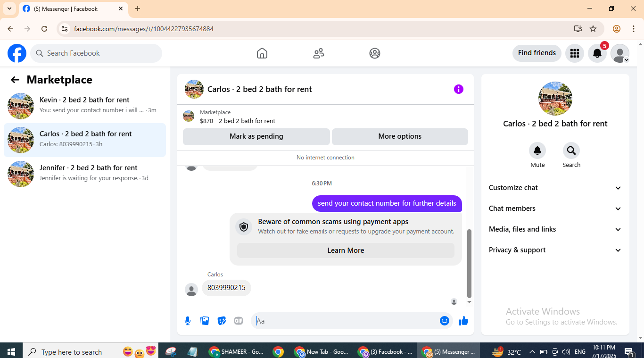
Task: Go to Home feed via house icon
Action: tap(262, 53)
